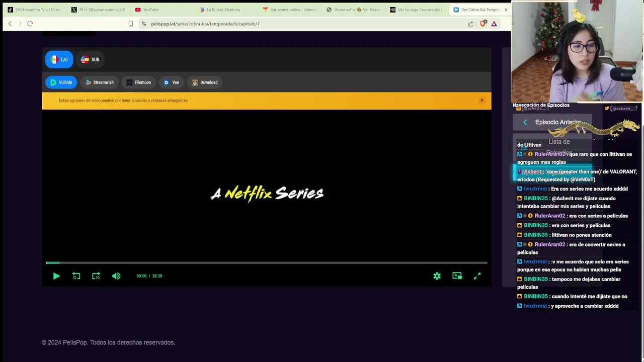
Task: Switch to the La saga Crepúsculo tab
Action: coord(417,10)
